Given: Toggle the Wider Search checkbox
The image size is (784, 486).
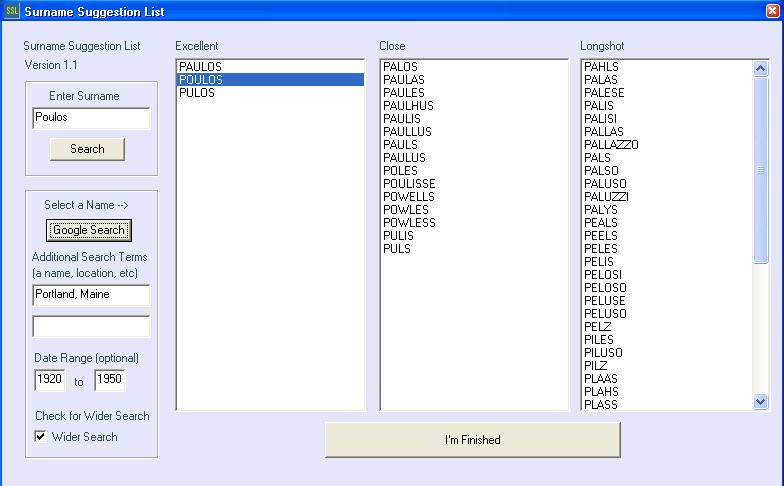Looking at the screenshot, I should pos(41,437).
